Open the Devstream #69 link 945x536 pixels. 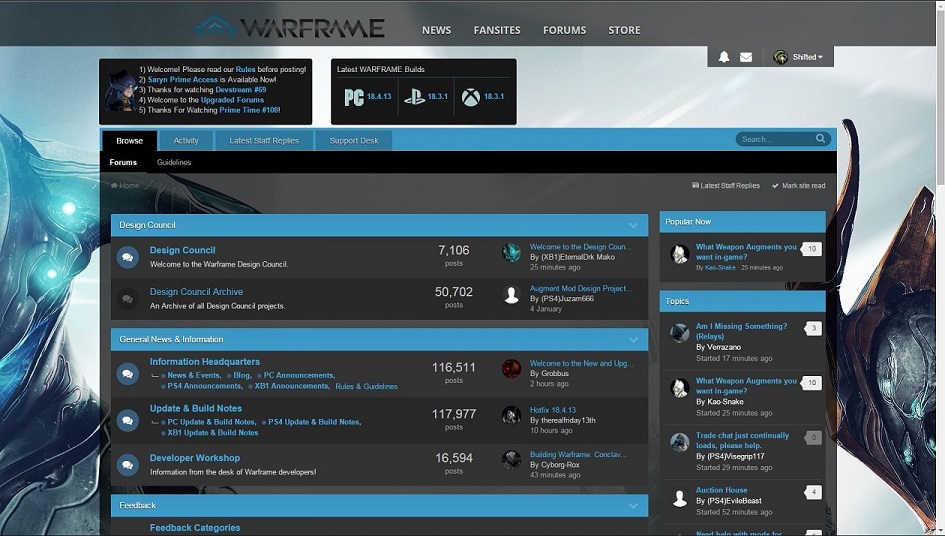tap(240, 90)
